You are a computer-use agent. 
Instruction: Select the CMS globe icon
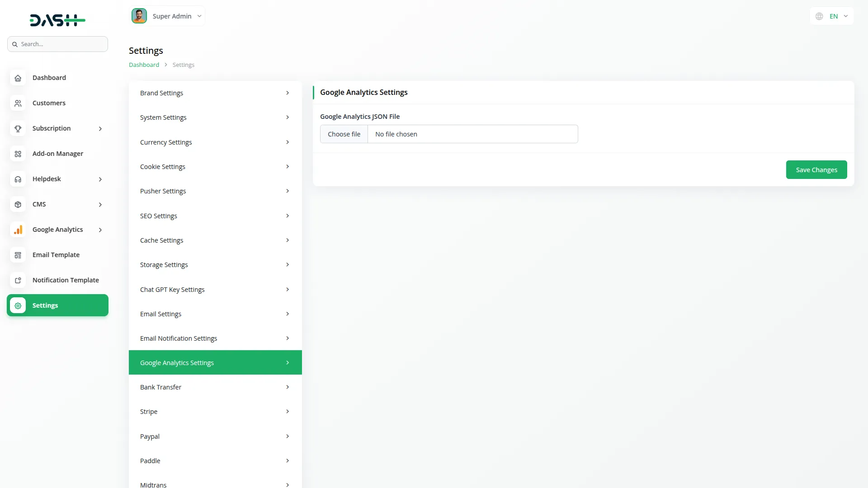click(18, 204)
